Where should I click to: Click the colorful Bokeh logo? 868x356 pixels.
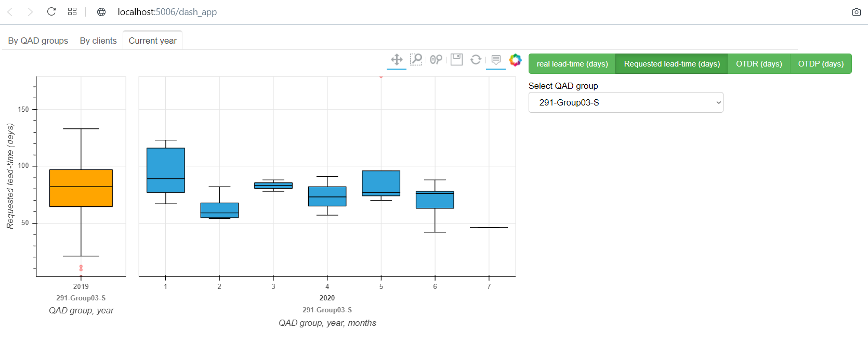point(515,60)
